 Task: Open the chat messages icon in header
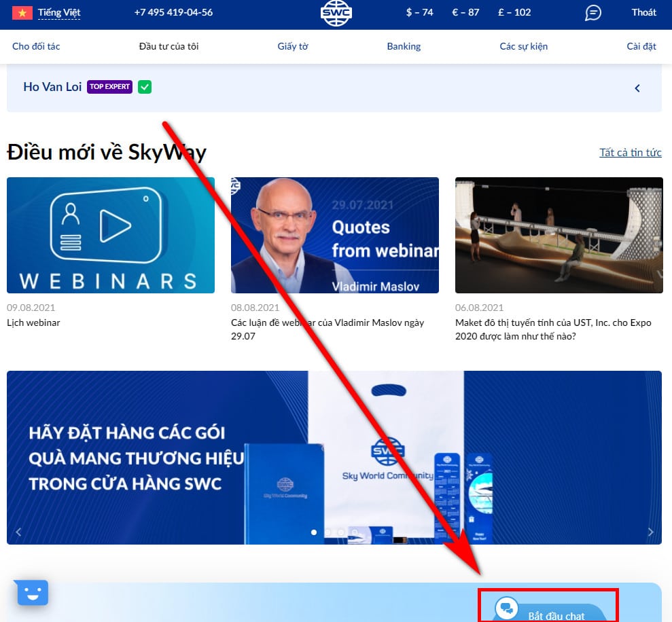pyautogui.click(x=593, y=13)
